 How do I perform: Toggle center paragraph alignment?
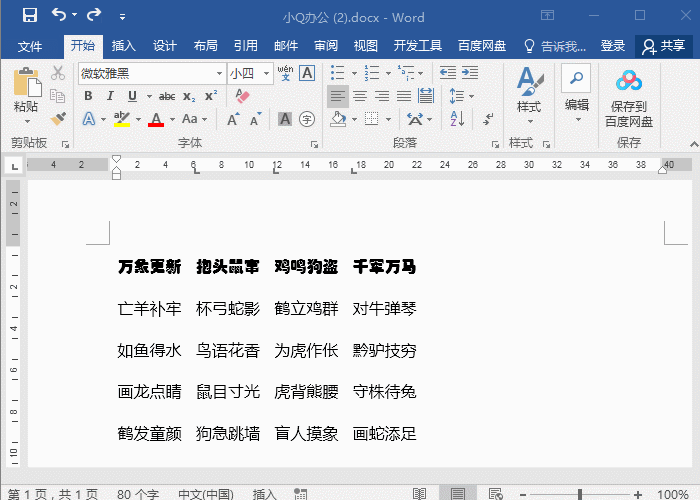359,96
